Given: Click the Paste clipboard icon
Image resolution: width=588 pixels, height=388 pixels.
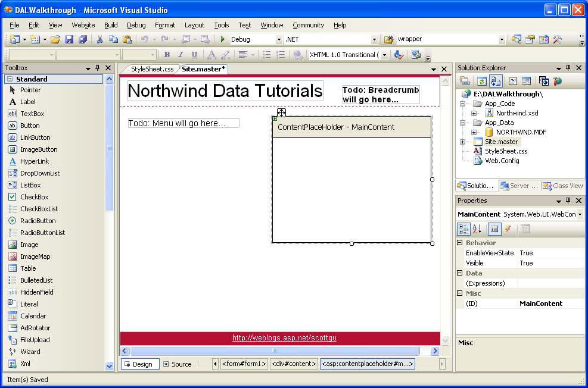Looking at the screenshot, I should (127, 39).
